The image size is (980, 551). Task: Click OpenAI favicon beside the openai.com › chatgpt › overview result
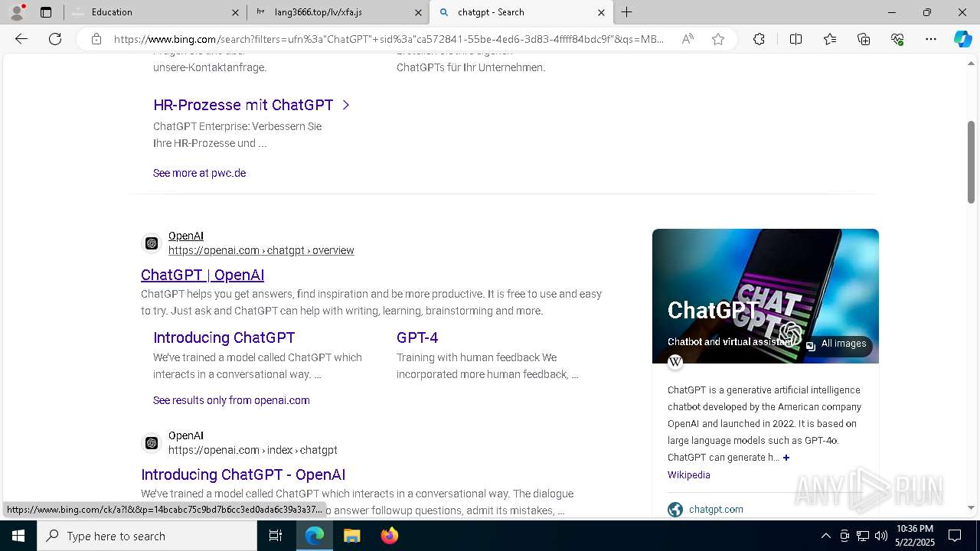pyautogui.click(x=152, y=243)
